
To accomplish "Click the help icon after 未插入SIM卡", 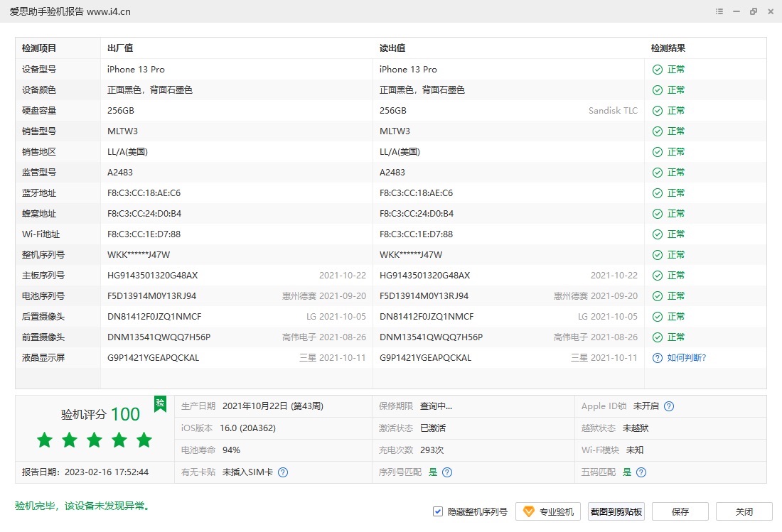I will 283,472.
